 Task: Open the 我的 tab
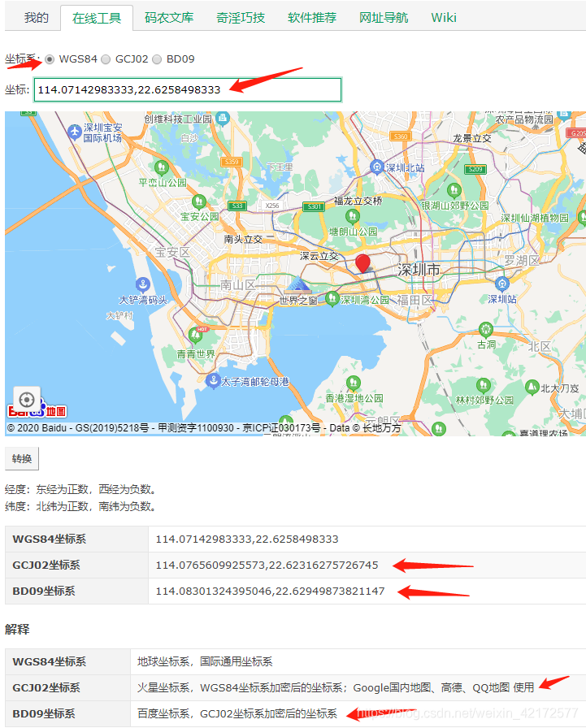pos(37,18)
